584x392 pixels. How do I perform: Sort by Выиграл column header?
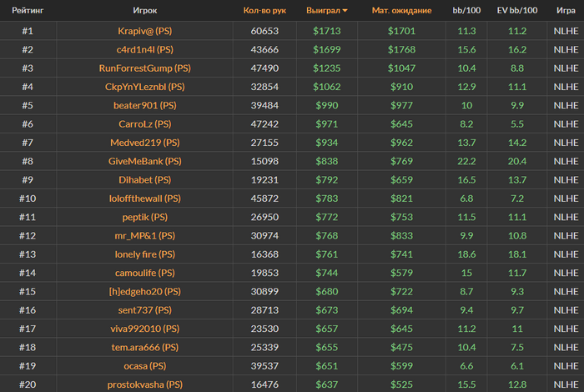coord(324,10)
